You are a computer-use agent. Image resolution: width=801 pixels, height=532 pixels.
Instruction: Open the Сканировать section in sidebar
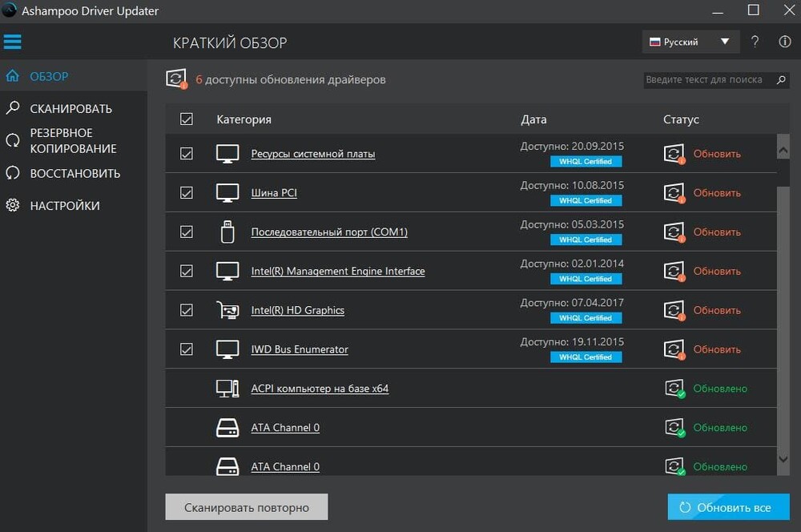70,109
